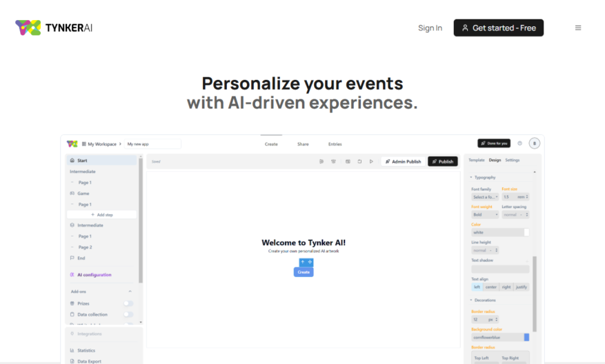Click the move handle above the Create button
This screenshot has height=364, width=605.
[310, 262]
